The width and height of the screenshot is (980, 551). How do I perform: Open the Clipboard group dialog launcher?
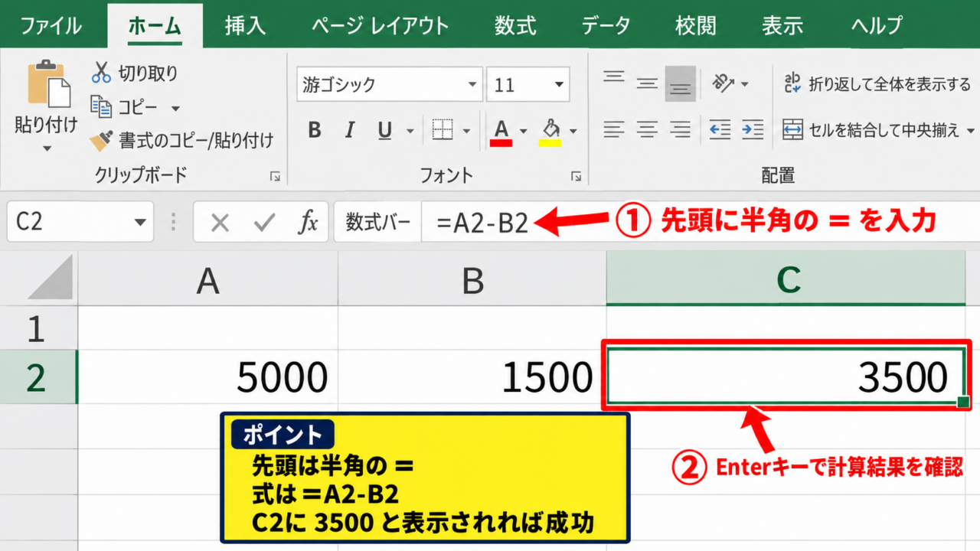pyautogui.click(x=275, y=177)
